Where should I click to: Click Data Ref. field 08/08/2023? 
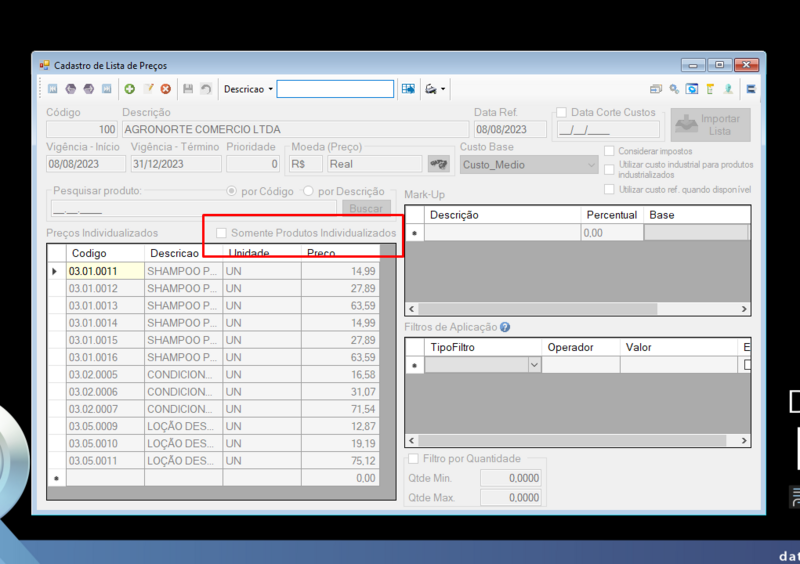(x=510, y=129)
